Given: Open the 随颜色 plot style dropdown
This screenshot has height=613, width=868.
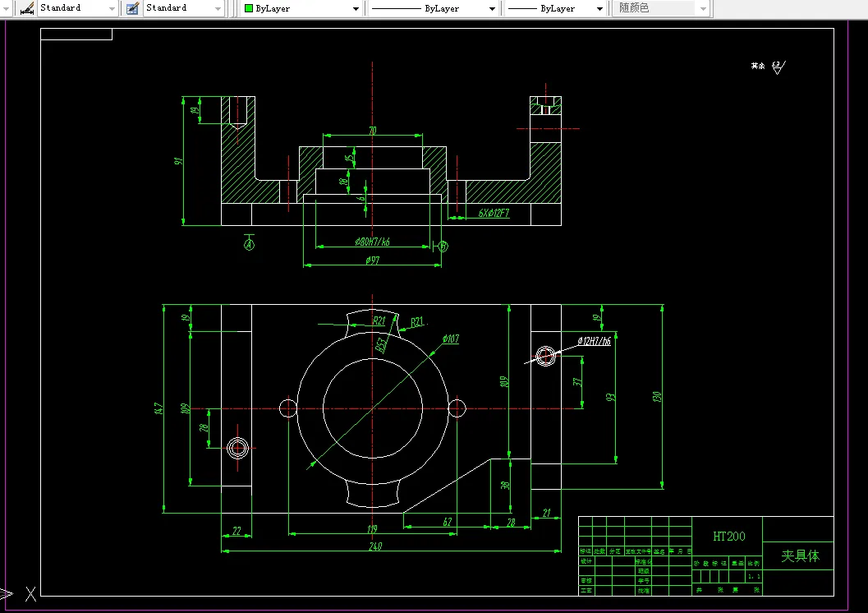Looking at the screenshot, I should pos(661,8).
